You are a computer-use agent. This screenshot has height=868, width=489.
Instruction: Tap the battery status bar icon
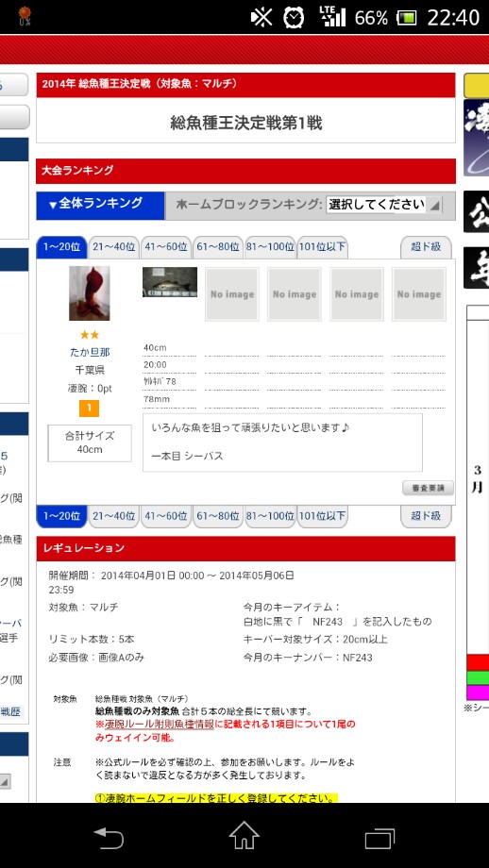(407, 18)
